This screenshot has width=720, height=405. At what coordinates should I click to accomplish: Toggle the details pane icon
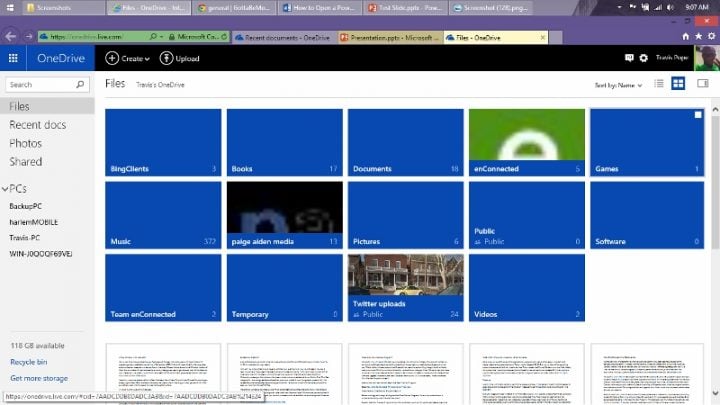point(703,83)
